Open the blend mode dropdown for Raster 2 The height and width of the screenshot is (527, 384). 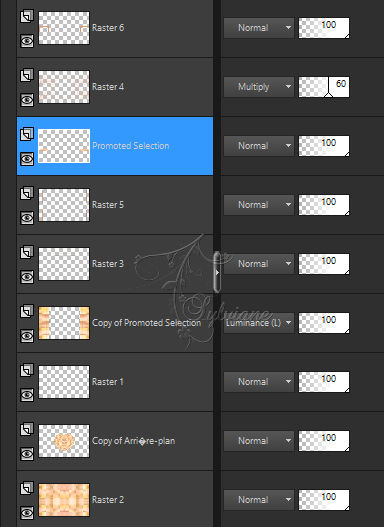259,499
